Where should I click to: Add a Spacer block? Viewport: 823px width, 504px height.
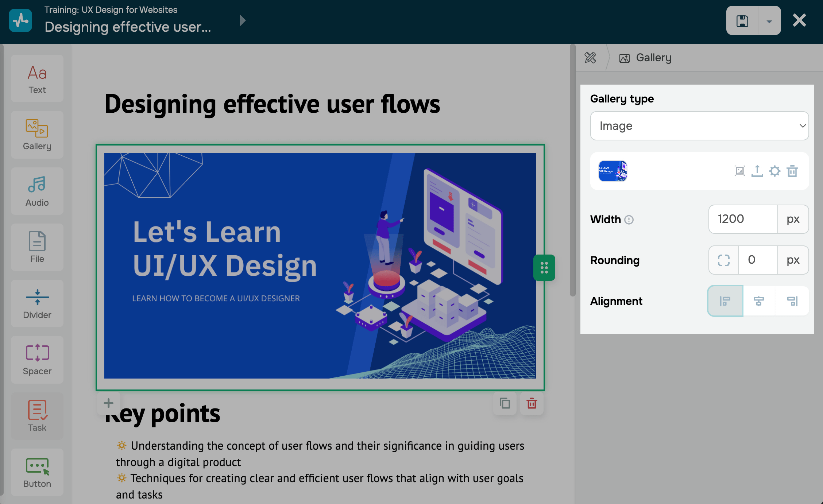(37, 360)
